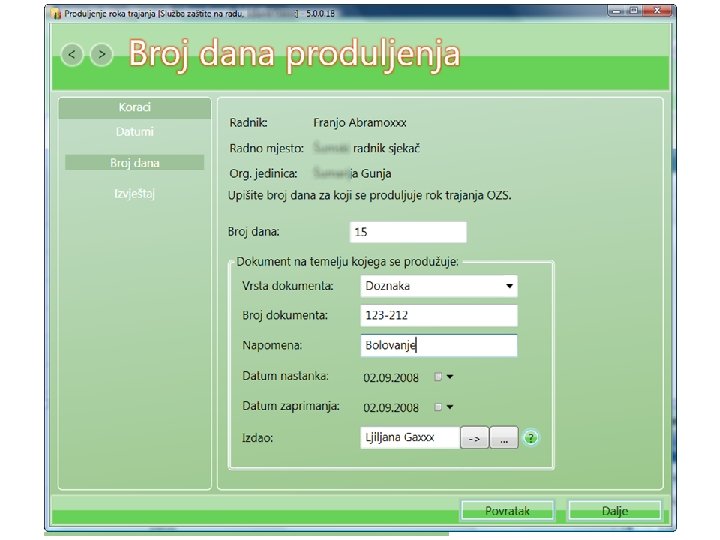Viewport: 720px width, 540px height.
Task: Click the arrow button next to Izdao
Action: 474,438
